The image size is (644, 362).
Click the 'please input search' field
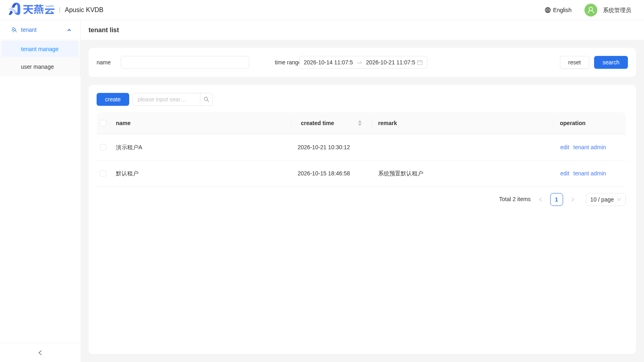click(166, 99)
